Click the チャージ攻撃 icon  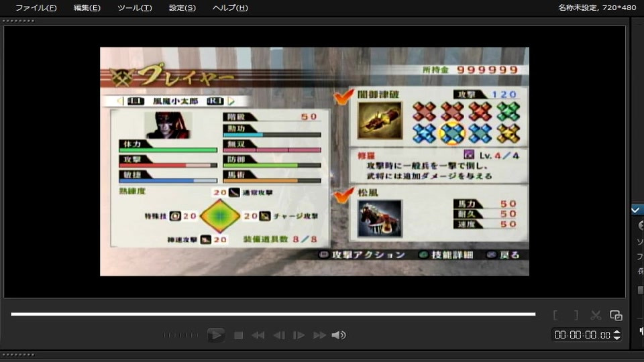tap(265, 216)
